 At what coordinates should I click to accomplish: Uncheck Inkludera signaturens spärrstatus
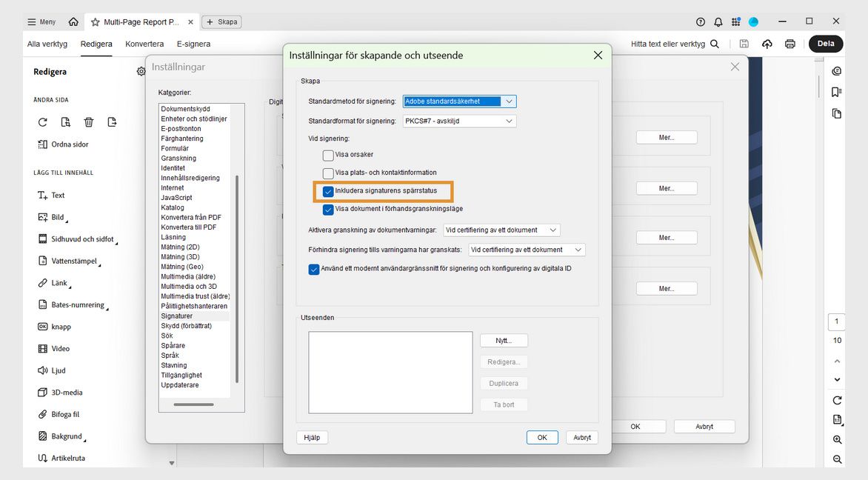pyautogui.click(x=328, y=192)
